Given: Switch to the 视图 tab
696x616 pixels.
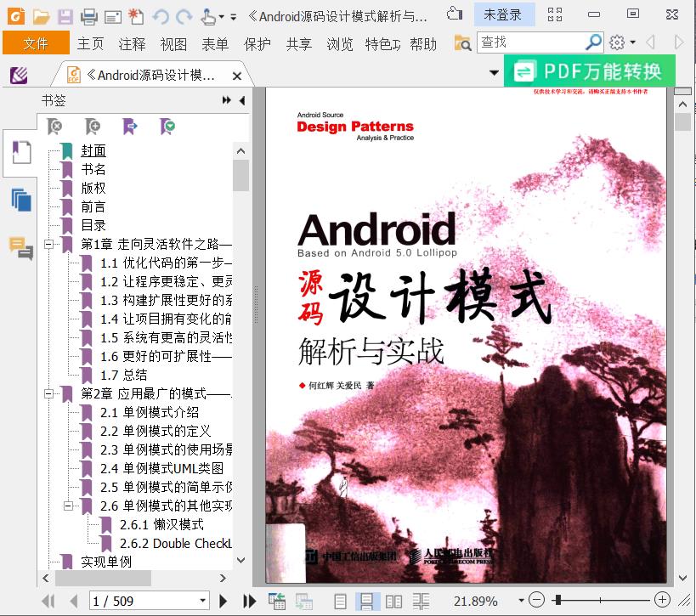Looking at the screenshot, I should (173, 44).
